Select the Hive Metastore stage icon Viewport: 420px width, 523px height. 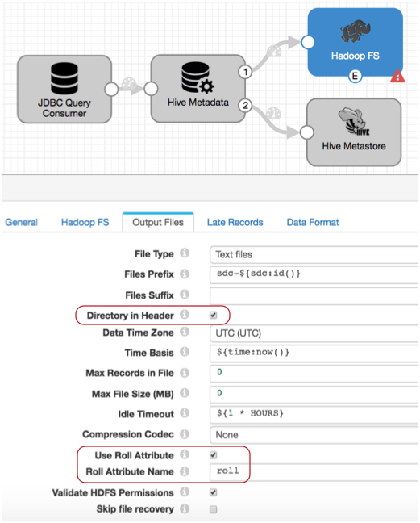pyautogui.click(x=354, y=121)
